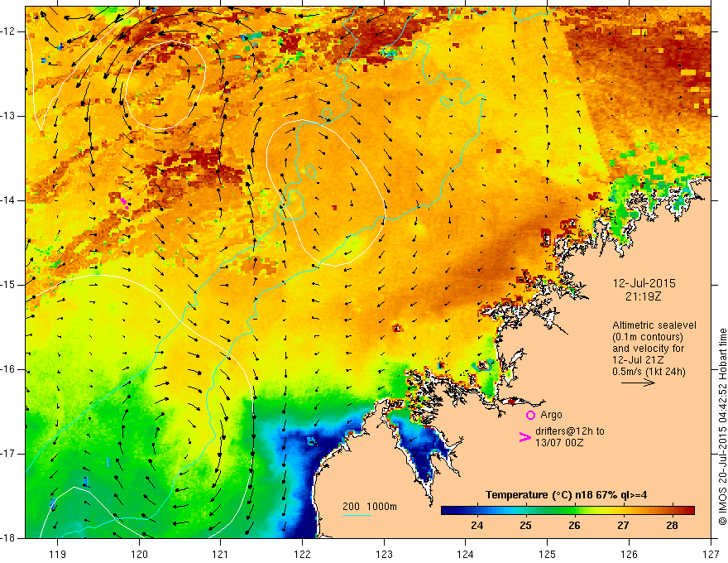Click the IMOS copyright timestamp text
Image resolution: width=728 pixels, height=563 pixels.
pos(722,426)
